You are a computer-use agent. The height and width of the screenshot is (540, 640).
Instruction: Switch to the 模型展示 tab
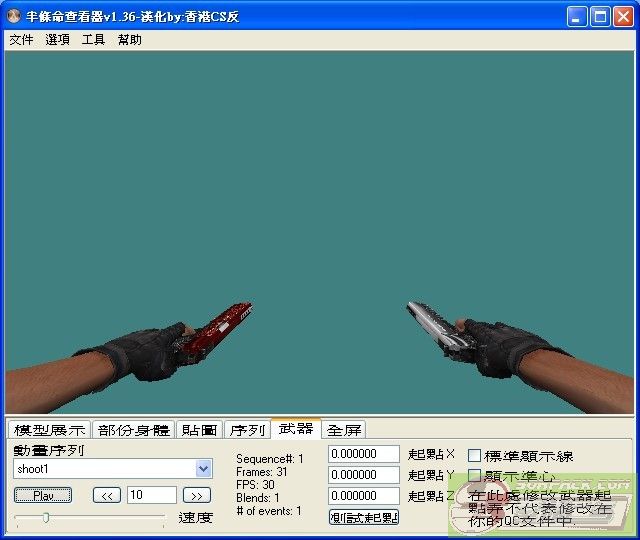tap(49, 430)
